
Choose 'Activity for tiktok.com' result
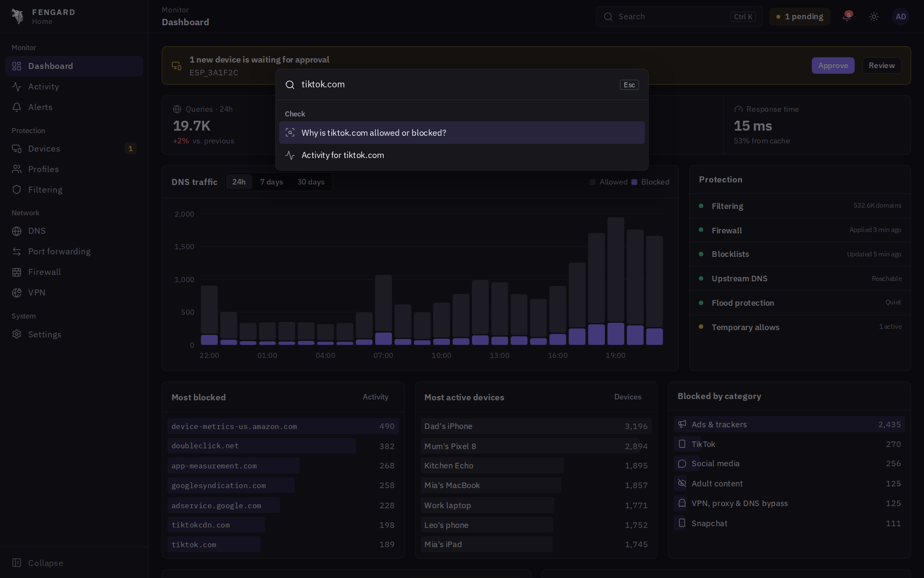click(x=462, y=155)
